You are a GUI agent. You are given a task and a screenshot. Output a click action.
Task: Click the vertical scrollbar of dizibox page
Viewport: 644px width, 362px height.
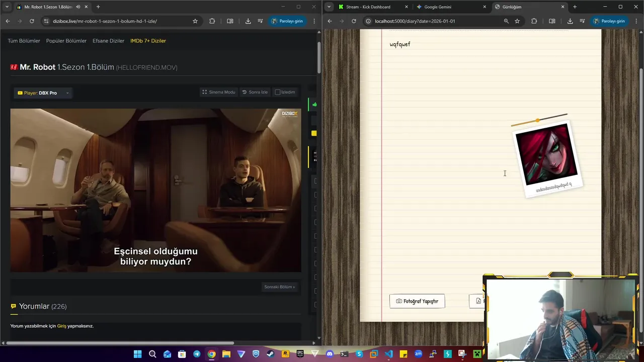point(319,58)
